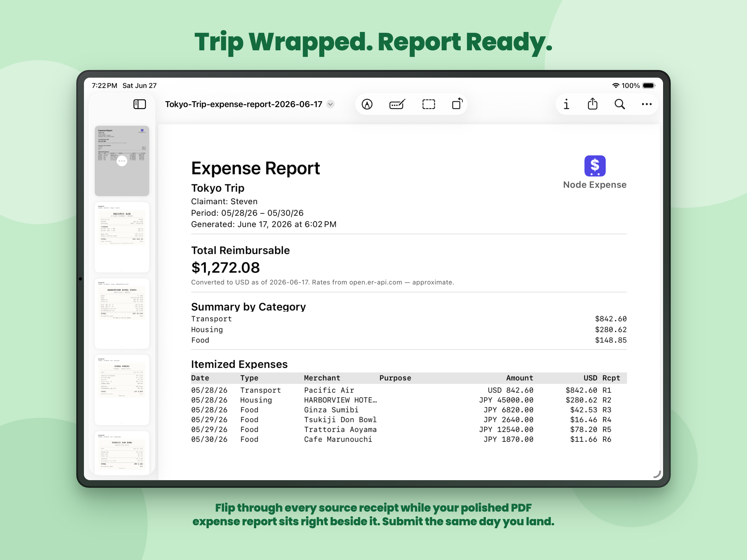Click JPY 45000.00 amount cell
Viewport: 747px width, 560px height.
pyautogui.click(x=506, y=400)
